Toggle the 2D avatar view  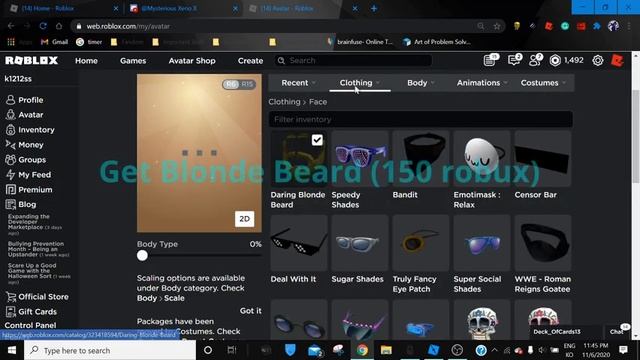coord(244,219)
